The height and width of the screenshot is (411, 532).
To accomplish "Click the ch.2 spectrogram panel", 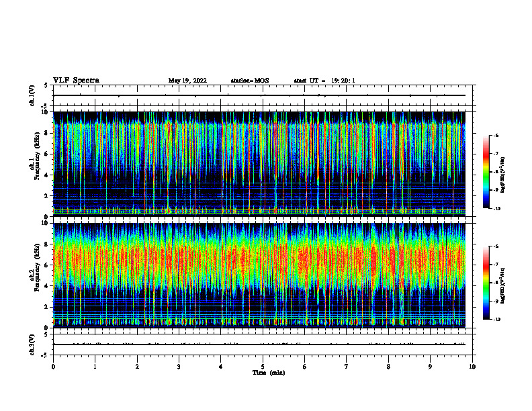I will (259, 275).
